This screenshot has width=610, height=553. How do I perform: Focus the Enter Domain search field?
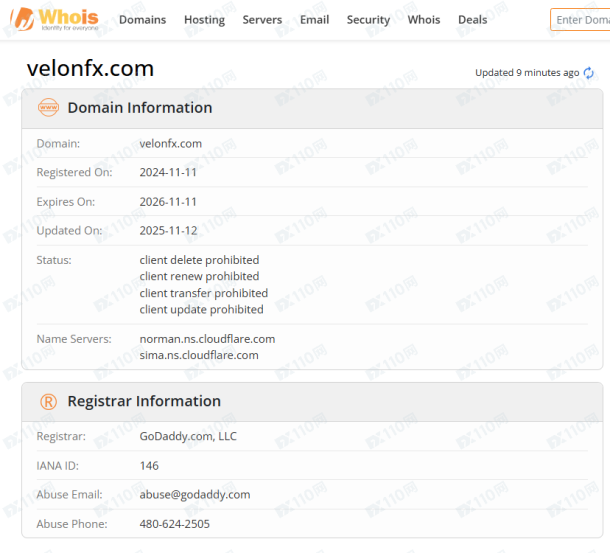coord(580,19)
